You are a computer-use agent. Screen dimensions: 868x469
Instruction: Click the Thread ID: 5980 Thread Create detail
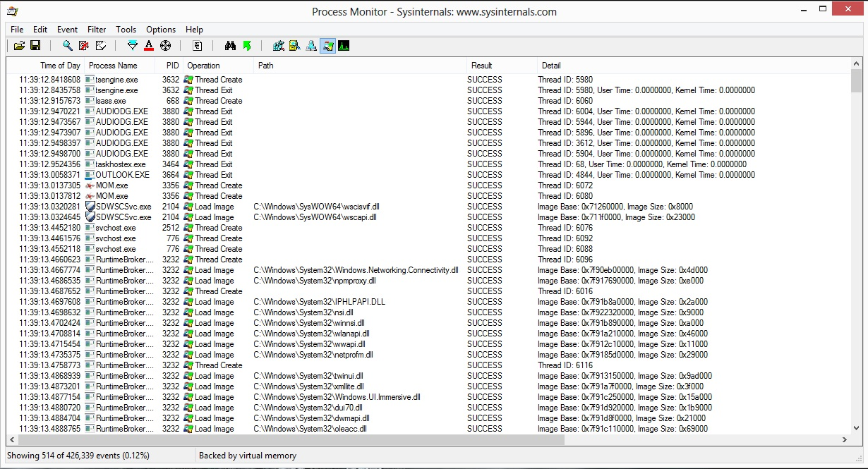click(565, 80)
